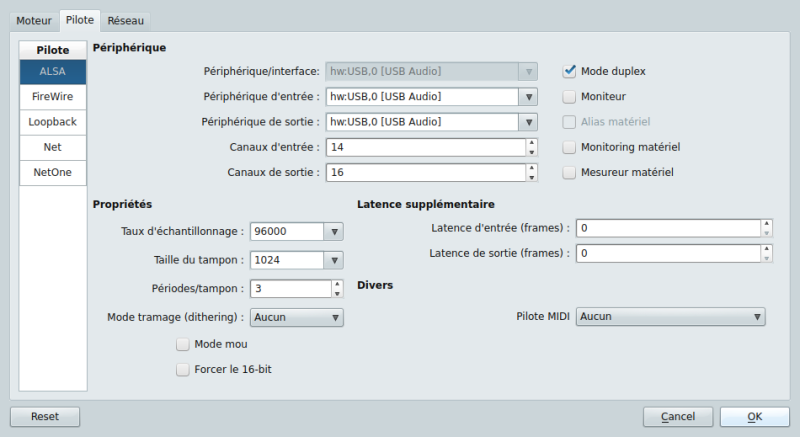Open the Réseau tab
The width and height of the screenshot is (800, 437).
pos(126,20)
